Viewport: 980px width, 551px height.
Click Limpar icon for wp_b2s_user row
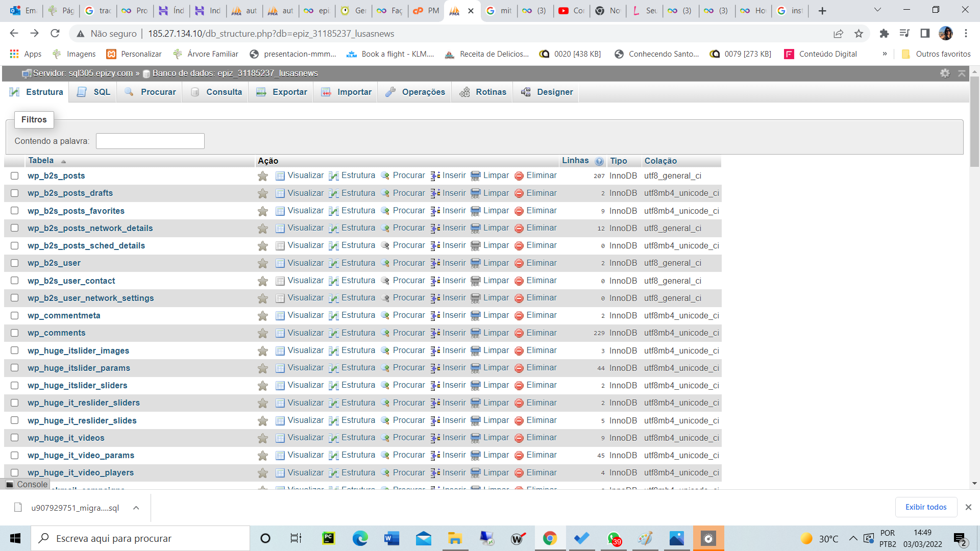(475, 263)
